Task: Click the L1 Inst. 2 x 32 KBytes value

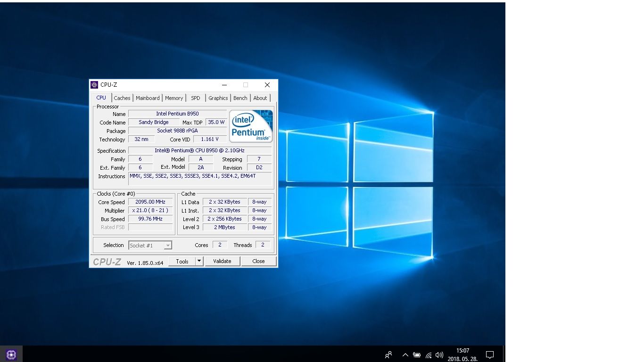Action: coord(224,210)
